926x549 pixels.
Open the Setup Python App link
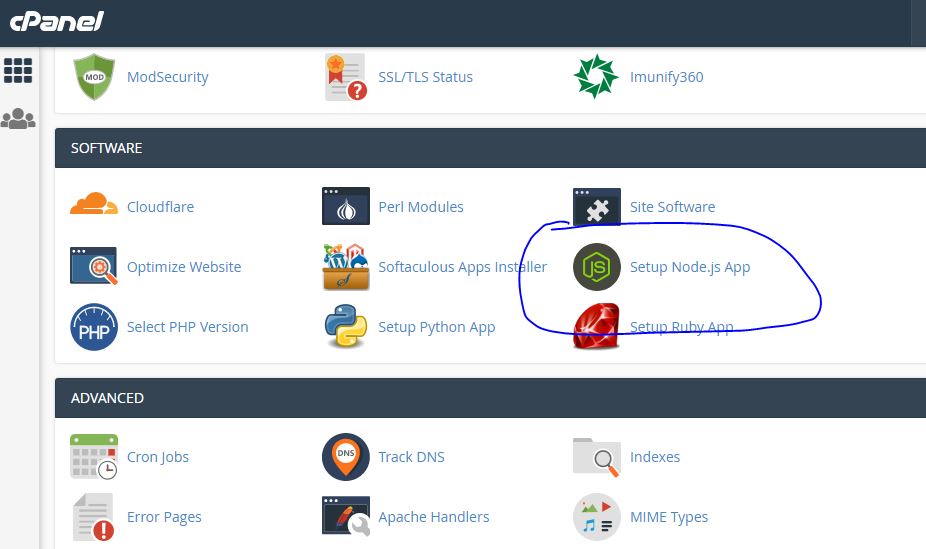click(436, 328)
